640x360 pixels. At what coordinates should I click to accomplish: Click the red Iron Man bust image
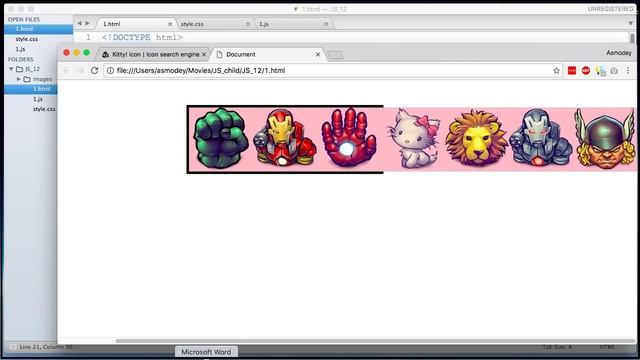click(x=284, y=138)
